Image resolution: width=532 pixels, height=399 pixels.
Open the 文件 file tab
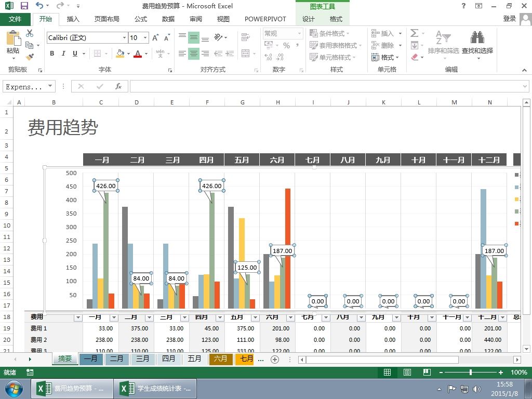[x=15, y=19]
